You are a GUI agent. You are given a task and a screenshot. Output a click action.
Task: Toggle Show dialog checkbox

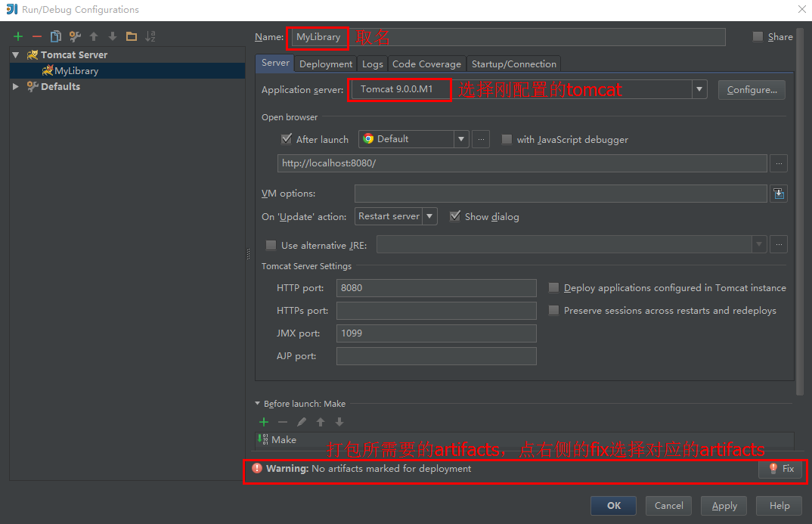click(x=454, y=216)
